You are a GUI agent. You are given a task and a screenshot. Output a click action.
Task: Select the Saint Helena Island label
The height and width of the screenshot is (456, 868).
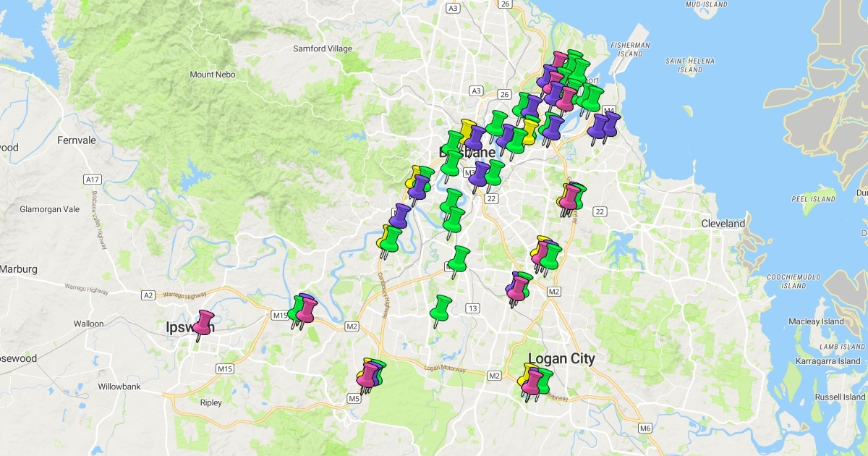pyautogui.click(x=690, y=65)
